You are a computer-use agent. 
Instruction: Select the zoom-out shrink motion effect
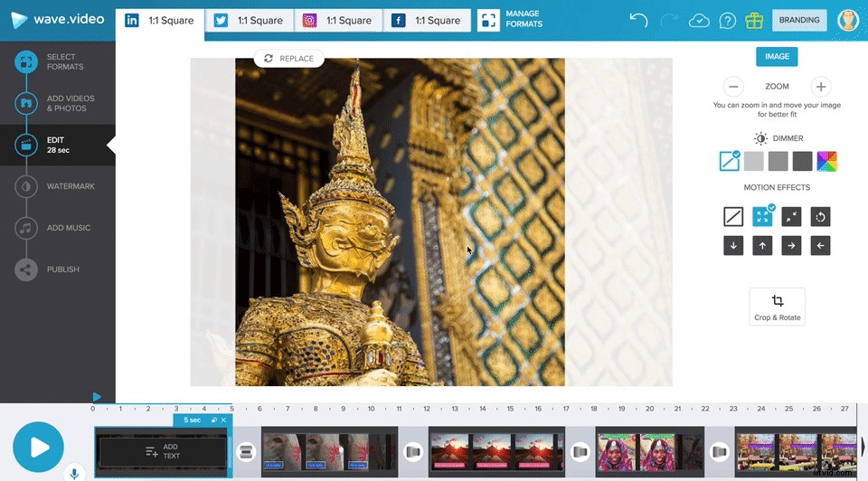pyautogui.click(x=792, y=216)
